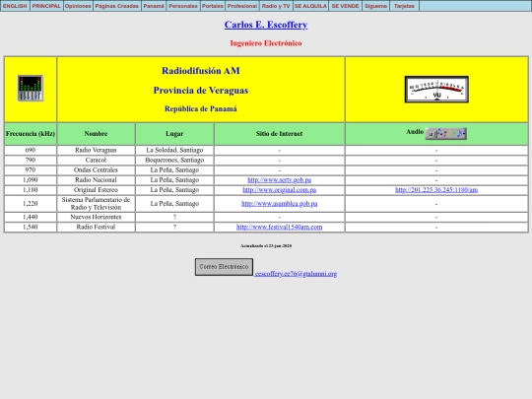
Task: Click the cescoffery.ee76@gtalumni.org email link
Action: tap(296, 274)
